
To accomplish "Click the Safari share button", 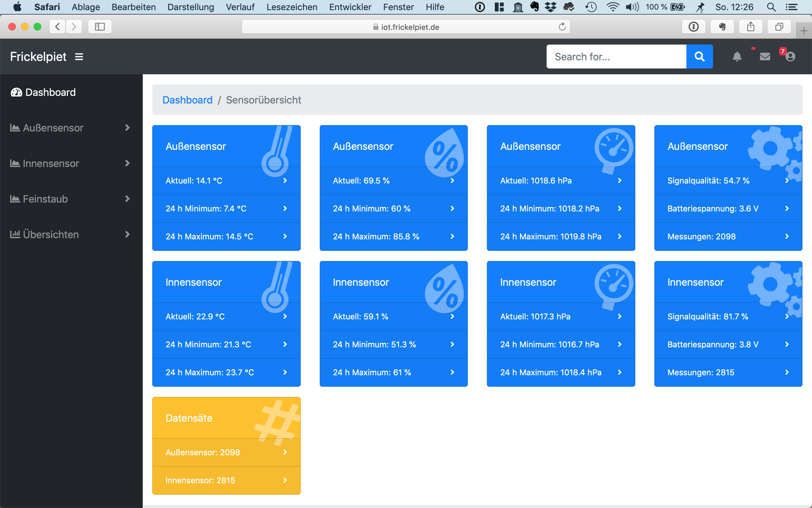I will click(x=750, y=27).
